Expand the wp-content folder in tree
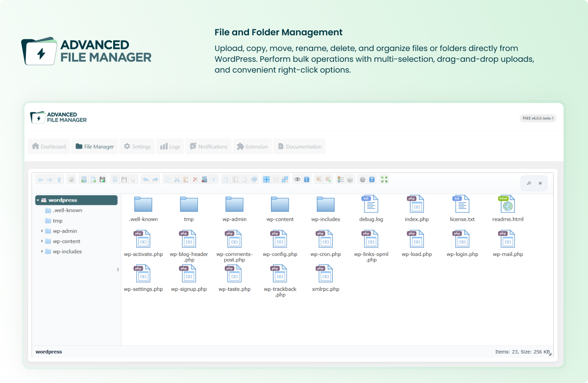Image resolution: width=588 pixels, height=383 pixels. pyautogui.click(x=42, y=241)
